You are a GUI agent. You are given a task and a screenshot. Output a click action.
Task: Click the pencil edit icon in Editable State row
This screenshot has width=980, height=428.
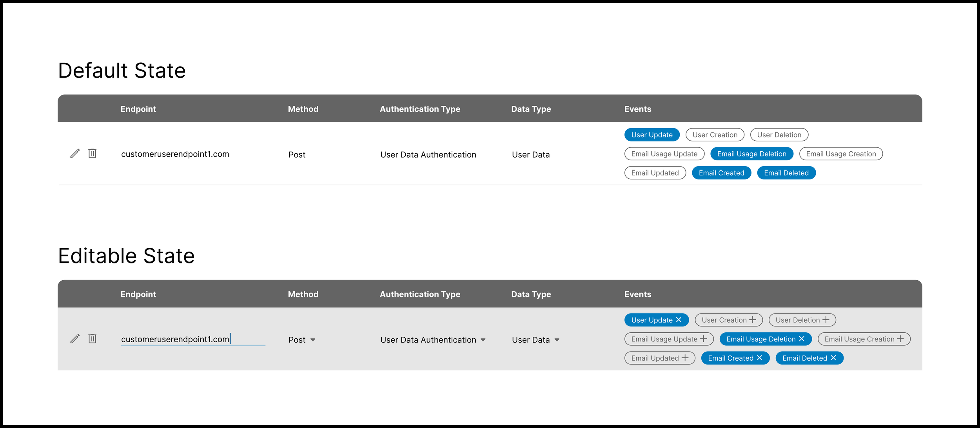coord(75,339)
